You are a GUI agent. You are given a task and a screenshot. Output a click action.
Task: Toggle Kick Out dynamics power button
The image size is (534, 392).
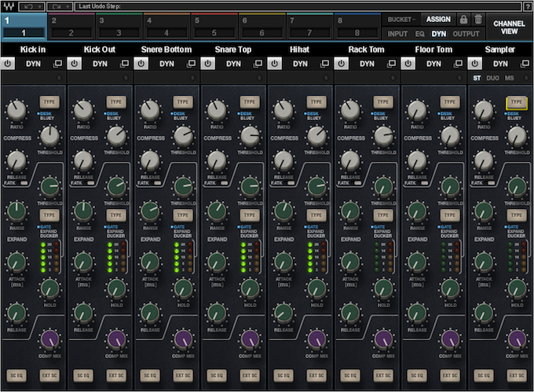pyautogui.click(x=75, y=64)
